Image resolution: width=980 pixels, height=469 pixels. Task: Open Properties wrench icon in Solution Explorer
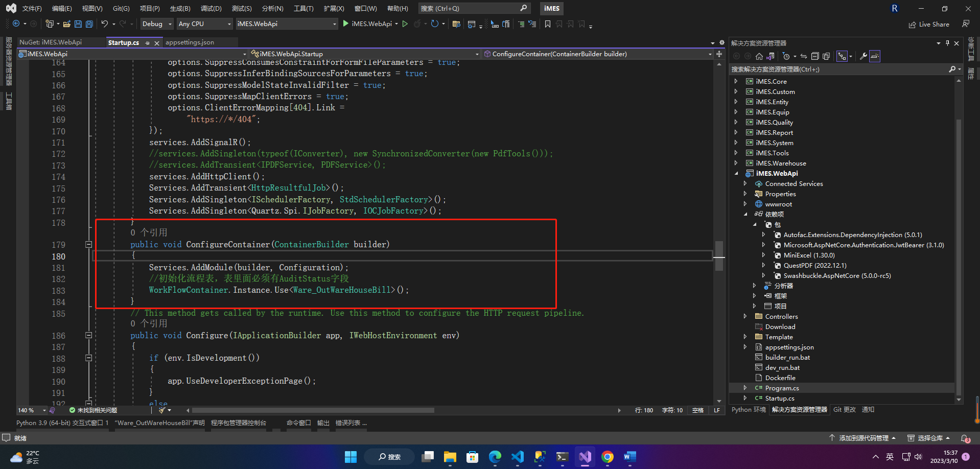coord(864,56)
